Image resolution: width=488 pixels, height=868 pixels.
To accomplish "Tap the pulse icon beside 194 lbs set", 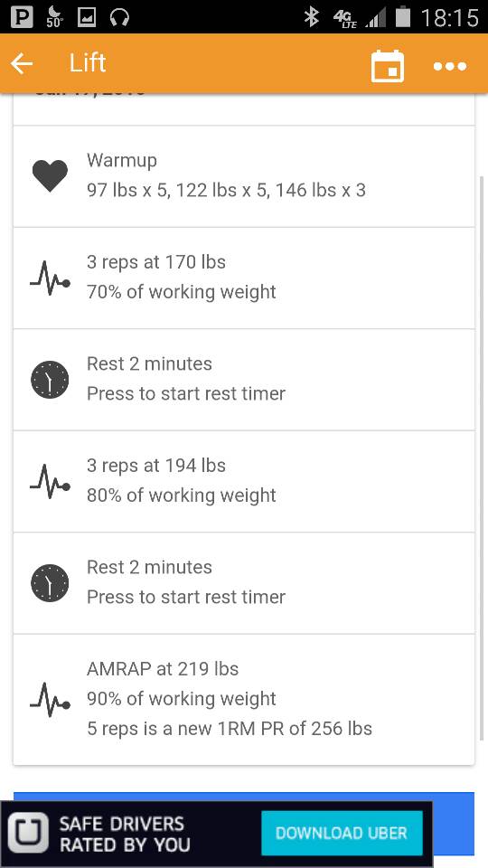I will click(50, 482).
